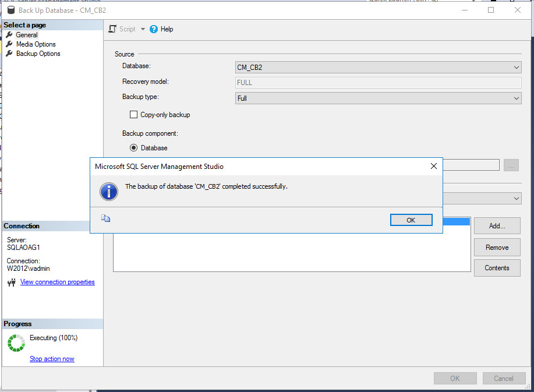Switch to the Media Options page
Image resolution: width=534 pixels, height=392 pixels.
click(35, 44)
